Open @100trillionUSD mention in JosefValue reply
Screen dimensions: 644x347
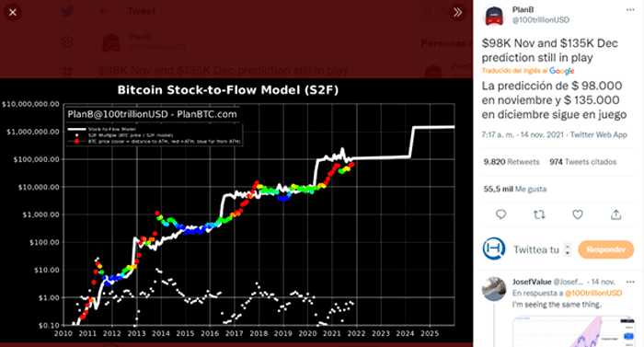tap(593, 293)
